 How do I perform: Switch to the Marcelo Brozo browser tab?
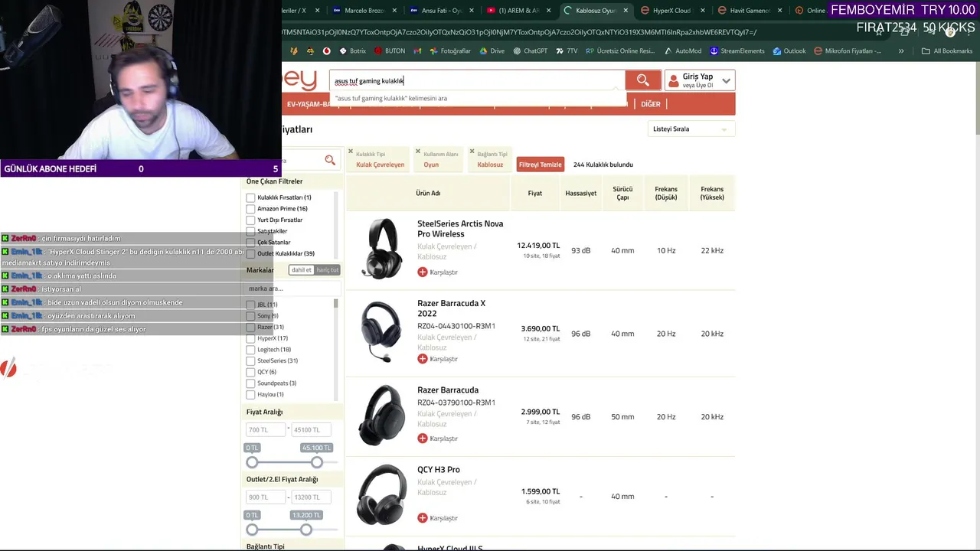point(364,11)
